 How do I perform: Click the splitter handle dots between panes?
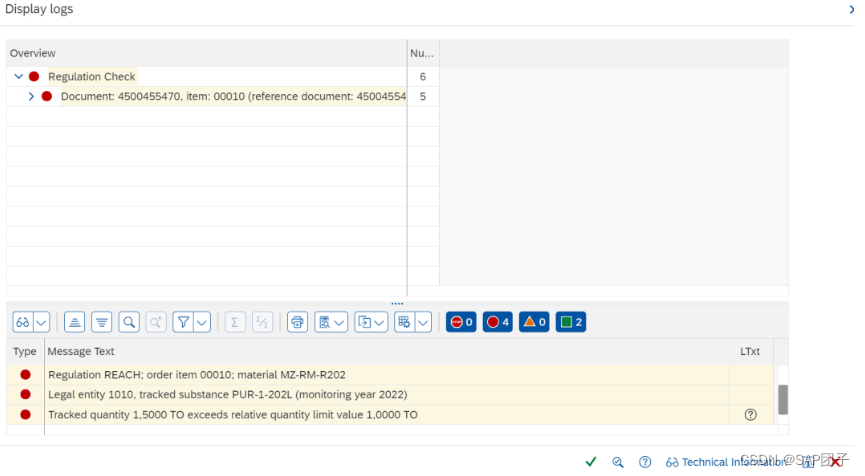(397, 304)
